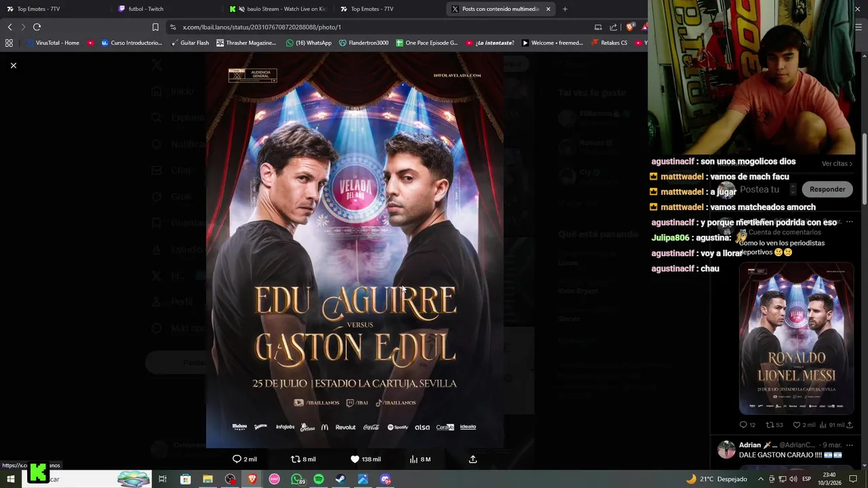Open the Retakes CS bookmark
This screenshot has width=868, height=488.
point(609,43)
